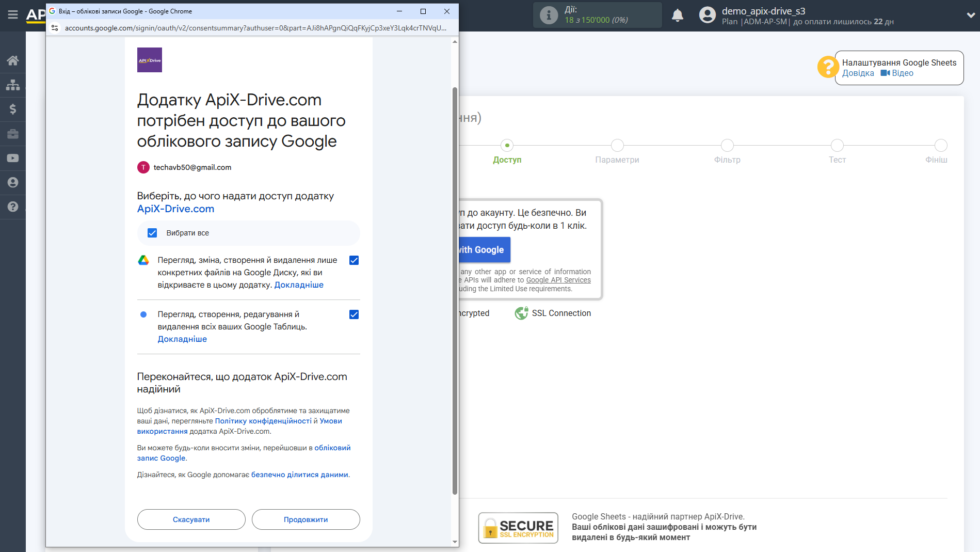Click the info icon in actions counter
980x552 pixels.
(x=549, y=15)
